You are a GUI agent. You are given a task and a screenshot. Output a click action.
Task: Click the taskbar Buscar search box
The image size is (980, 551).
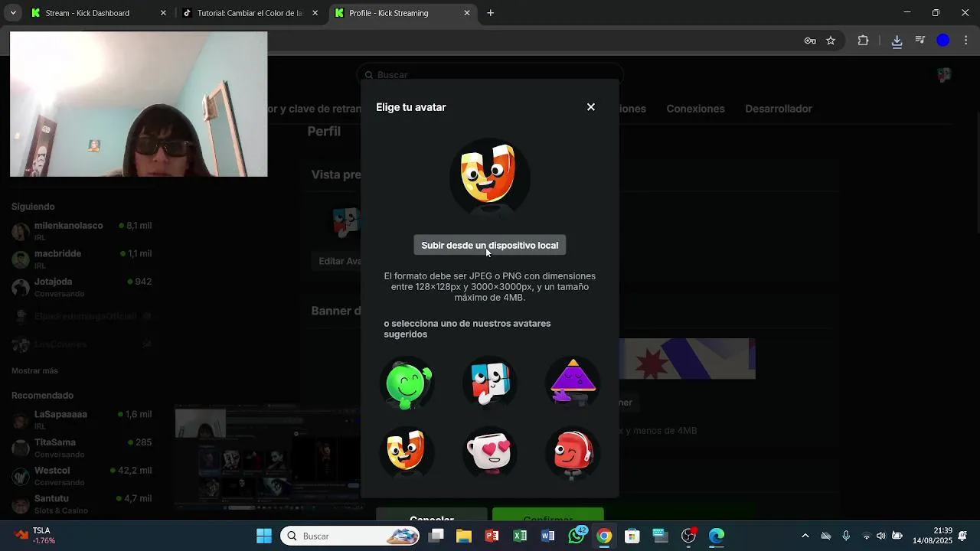(350, 536)
